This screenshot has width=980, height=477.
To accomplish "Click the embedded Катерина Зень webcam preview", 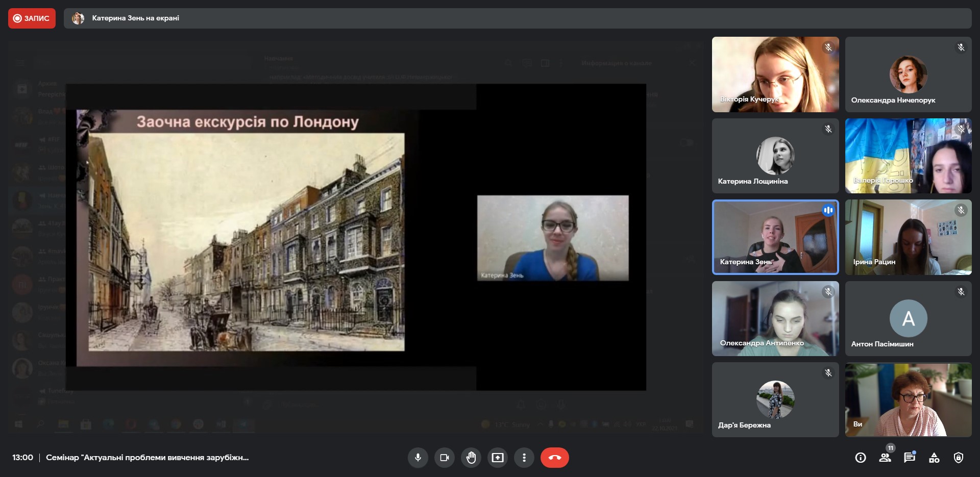I will 553,238.
